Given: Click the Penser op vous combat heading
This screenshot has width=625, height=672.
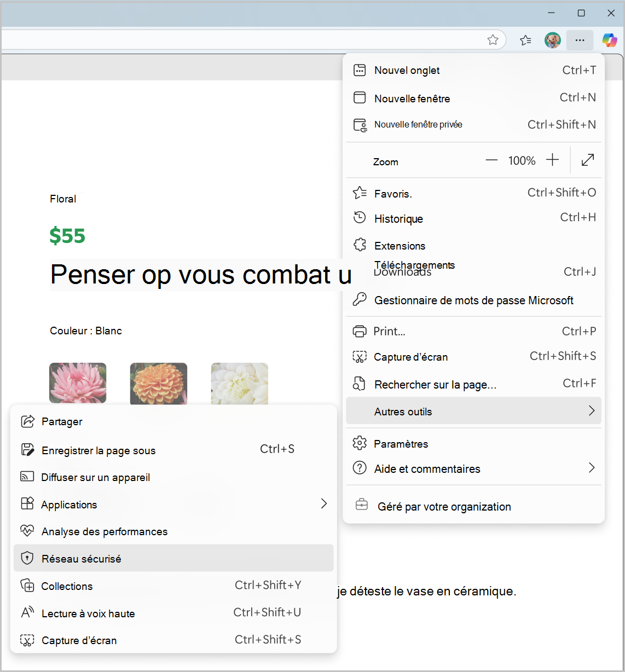Looking at the screenshot, I should pos(201,275).
